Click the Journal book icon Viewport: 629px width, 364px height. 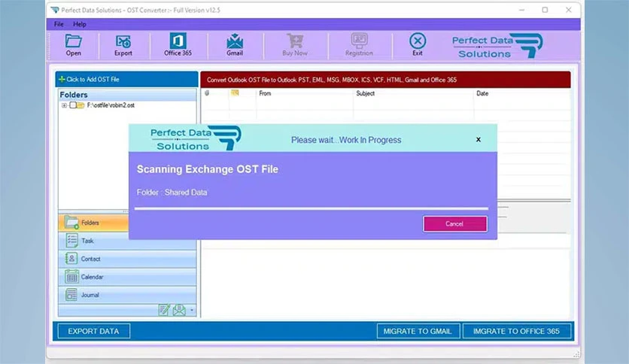coord(71,295)
